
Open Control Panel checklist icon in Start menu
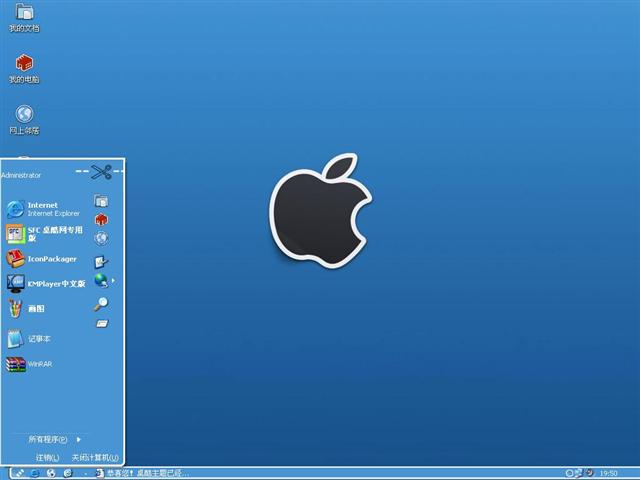pos(101,262)
